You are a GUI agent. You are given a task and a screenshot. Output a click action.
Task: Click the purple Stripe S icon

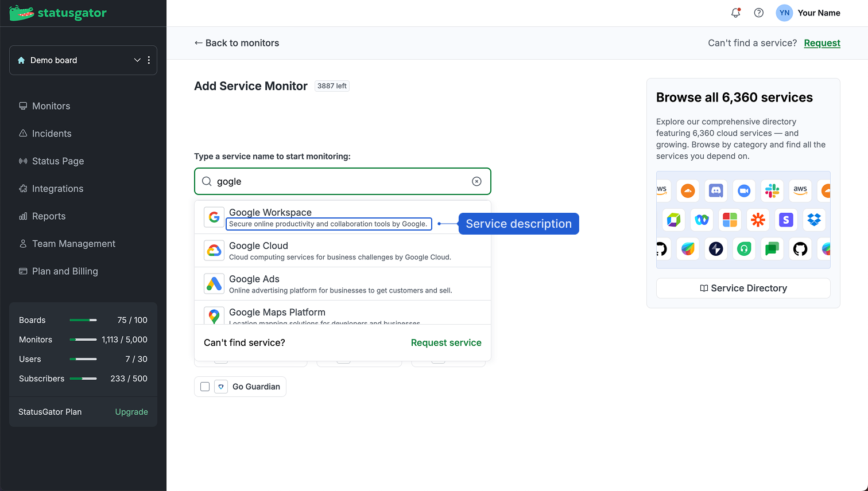click(786, 219)
